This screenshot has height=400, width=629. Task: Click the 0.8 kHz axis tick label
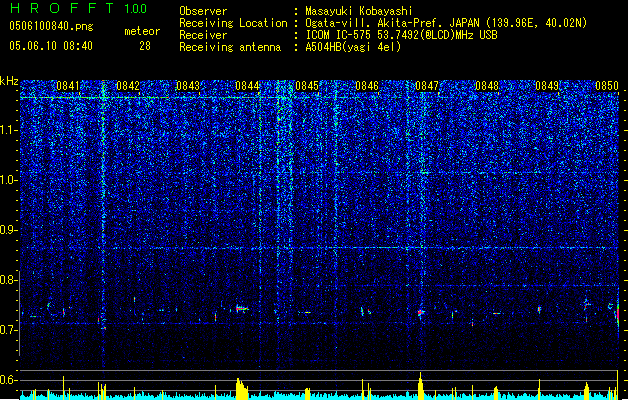tap(9, 280)
